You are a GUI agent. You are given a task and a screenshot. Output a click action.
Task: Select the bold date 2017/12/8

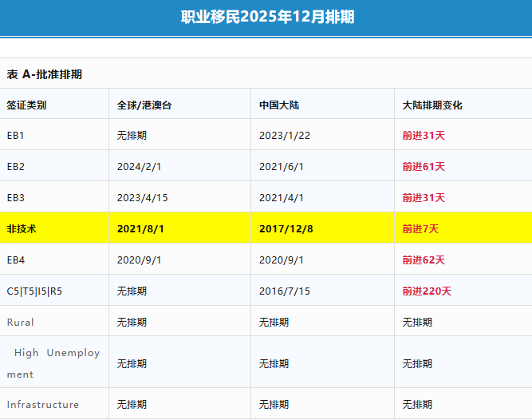[x=286, y=229]
